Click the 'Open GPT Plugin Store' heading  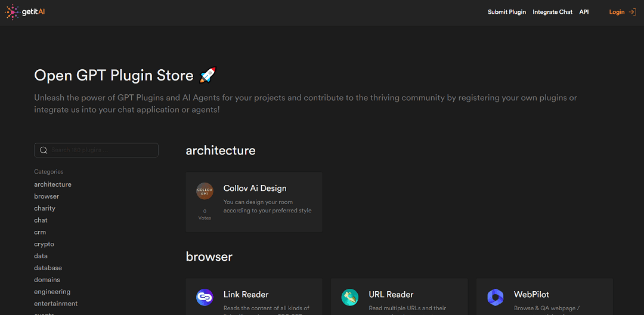pyautogui.click(x=114, y=75)
